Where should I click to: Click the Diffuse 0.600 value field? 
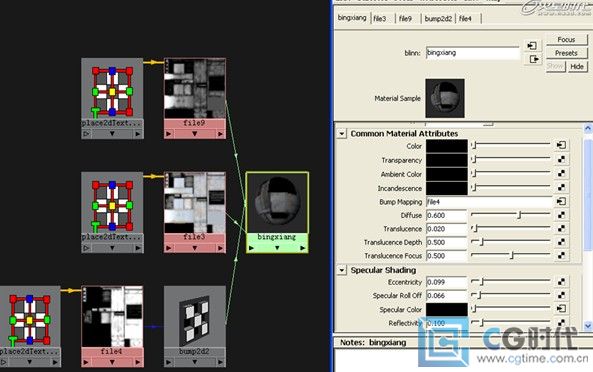[x=447, y=215]
